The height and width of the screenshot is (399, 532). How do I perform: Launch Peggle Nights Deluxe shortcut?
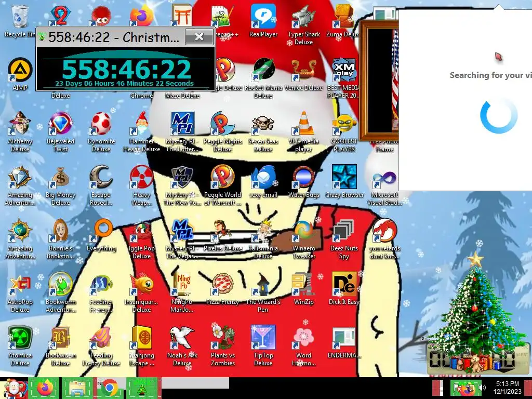point(222,124)
